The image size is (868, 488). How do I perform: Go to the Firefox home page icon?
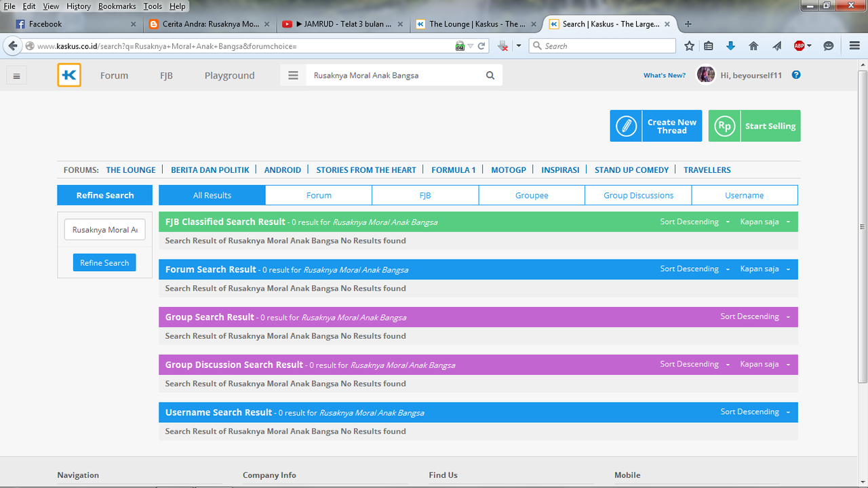tap(753, 46)
